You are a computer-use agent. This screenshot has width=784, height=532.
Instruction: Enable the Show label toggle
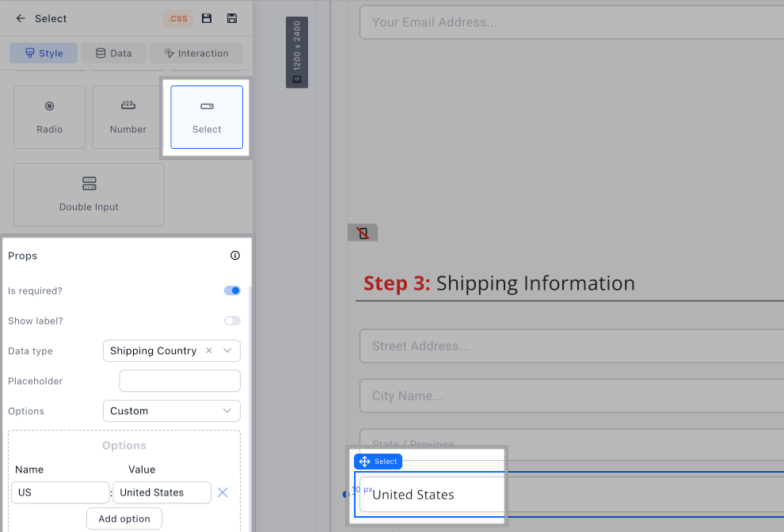click(x=232, y=321)
